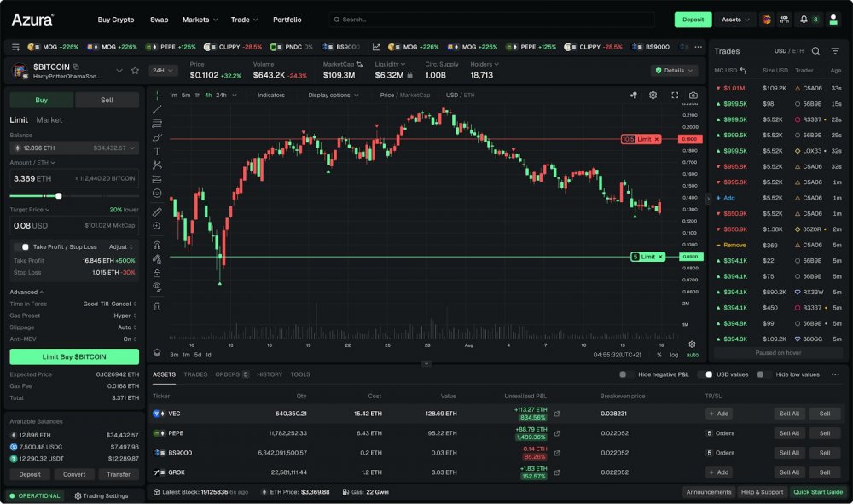Toggle the USD values switch on
853x504 pixels.
pos(708,374)
